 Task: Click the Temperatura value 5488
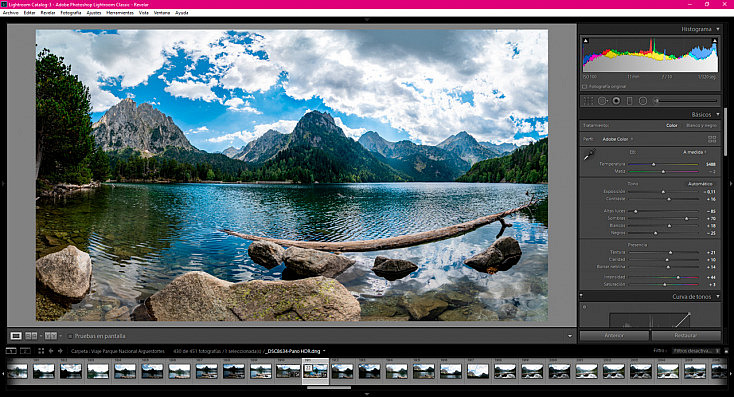tap(710, 164)
